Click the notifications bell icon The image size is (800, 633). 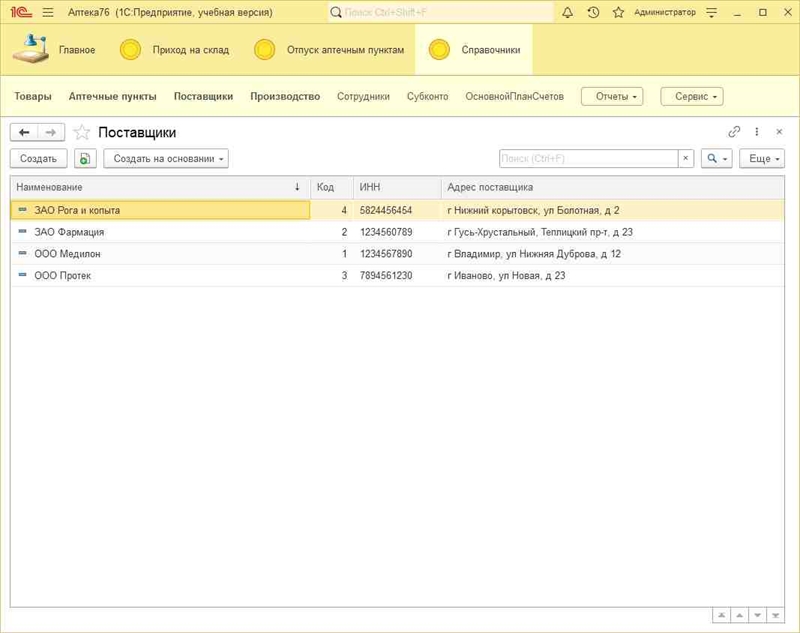[x=567, y=12]
